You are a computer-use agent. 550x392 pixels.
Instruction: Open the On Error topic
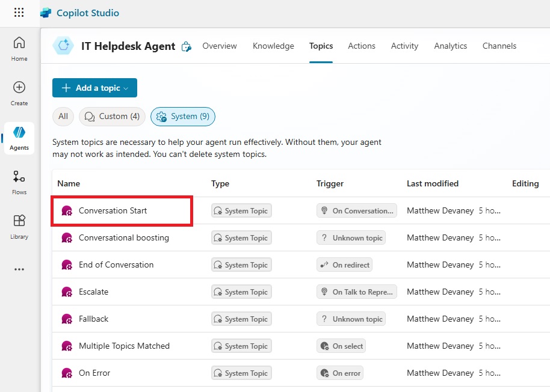click(x=94, y=373)
